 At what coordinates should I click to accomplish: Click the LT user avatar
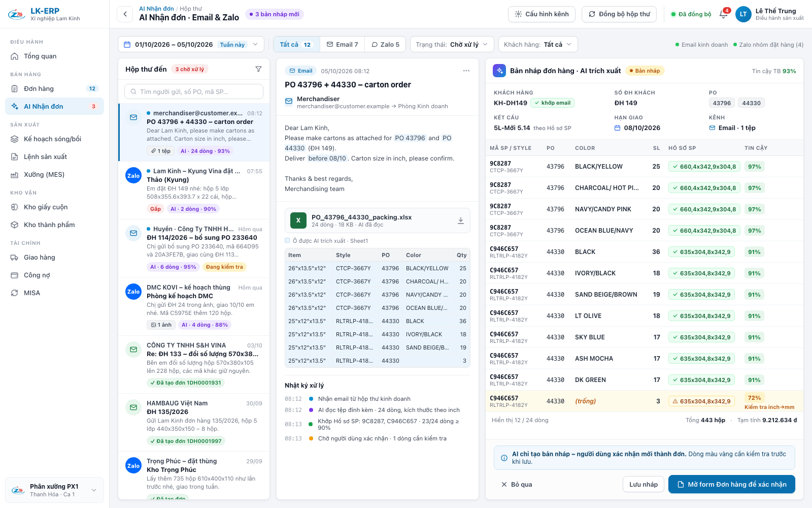(x=743, y=14)
